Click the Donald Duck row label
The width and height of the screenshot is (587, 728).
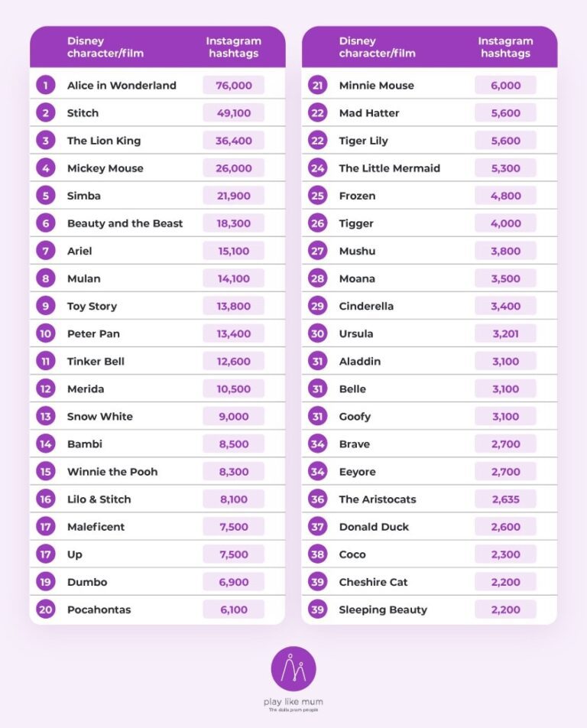(374, 527)
